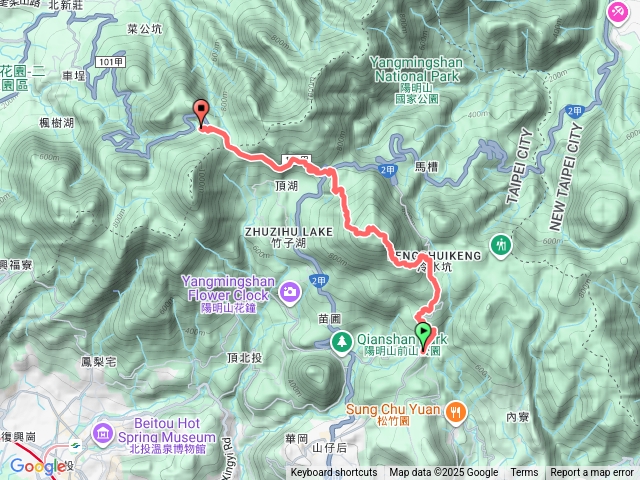Select the Yangmingshan Flower Clock camera icon
Image resolution: width=640 pixels, height=480 pixels.
coord(290,293)
